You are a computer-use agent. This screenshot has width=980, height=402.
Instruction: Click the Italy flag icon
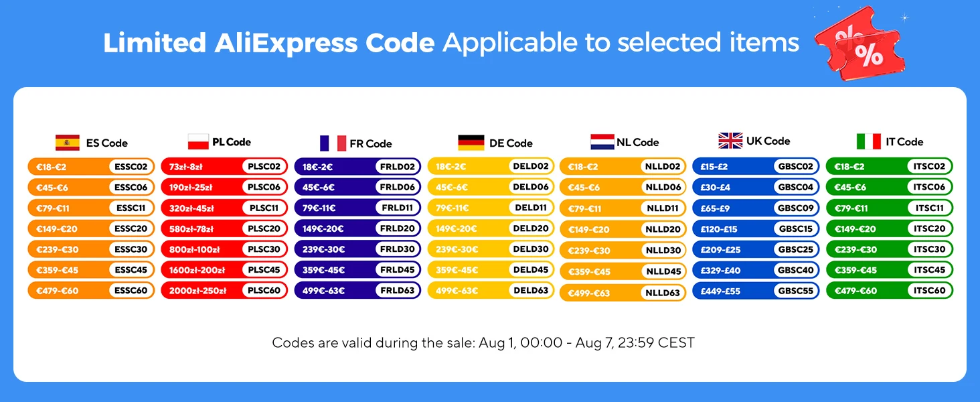tap(868, 141)
